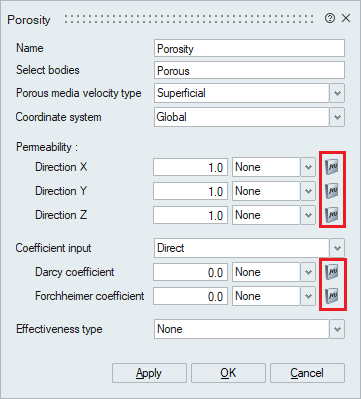Open the help question mark icon
The image size is (361, 399).
(330, 18)
